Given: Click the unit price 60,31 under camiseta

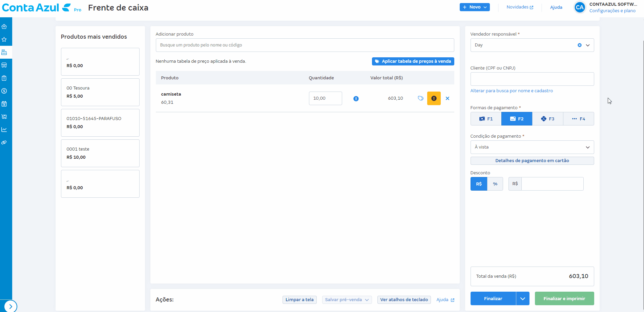Looking at the screenshot, I should [x=167, y=102].
